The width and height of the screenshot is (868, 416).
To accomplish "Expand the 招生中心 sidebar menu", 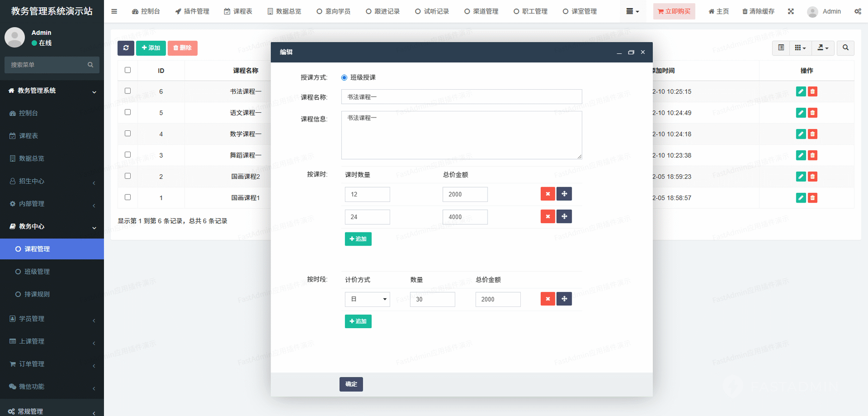I will (52, 181).
